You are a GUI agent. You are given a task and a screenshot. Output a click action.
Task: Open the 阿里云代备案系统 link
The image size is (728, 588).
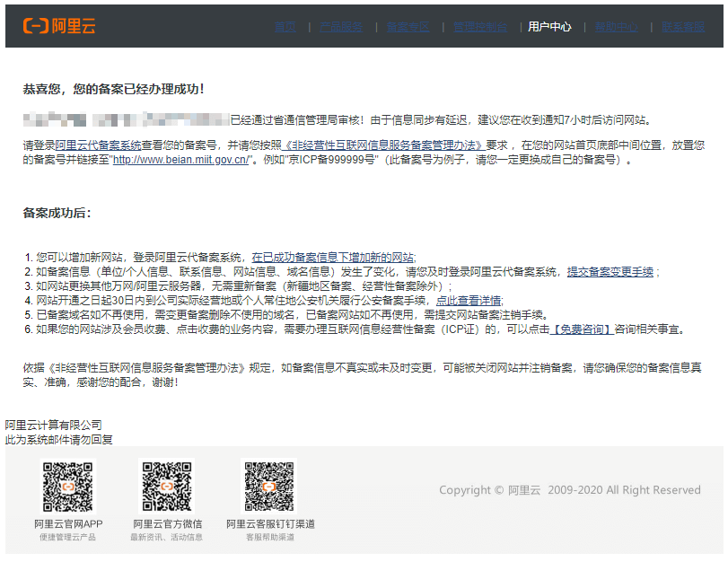pyautogui.click(x=98, y=145)
